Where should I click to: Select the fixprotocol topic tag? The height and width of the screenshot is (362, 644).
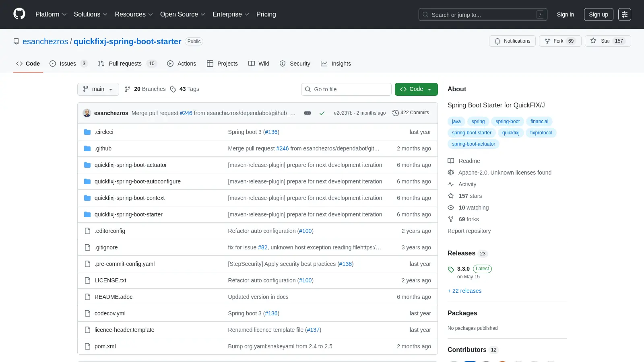(541, 133)
